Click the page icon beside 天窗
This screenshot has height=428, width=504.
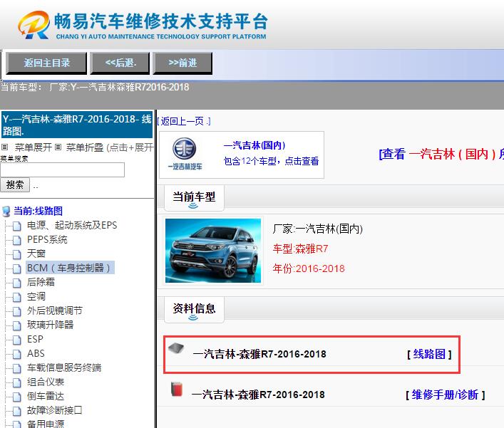[x=17, y=254]
